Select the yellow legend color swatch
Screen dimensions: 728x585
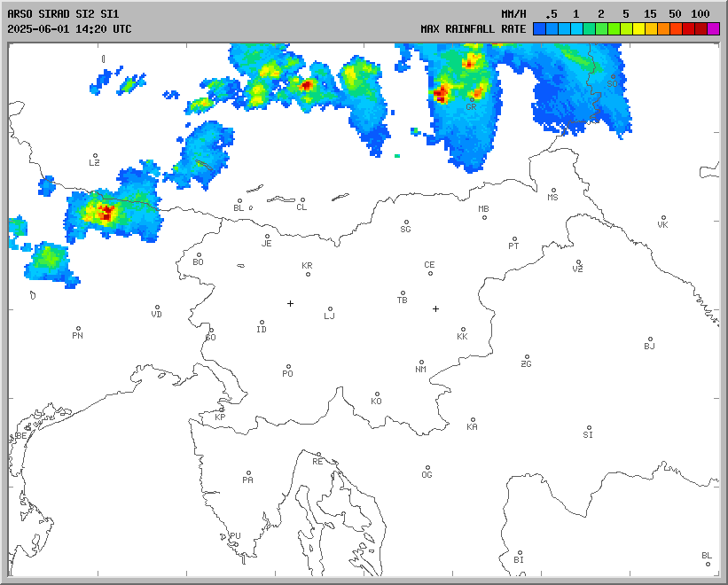[638, 29]
